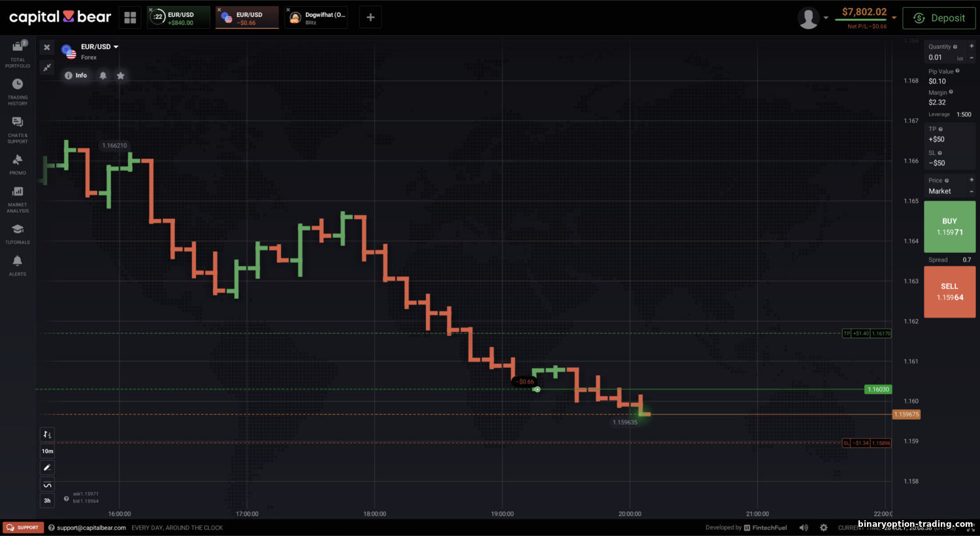Open the Total Portfolio panel
This screenshot has width=980, height=536.
pos(18,54)
